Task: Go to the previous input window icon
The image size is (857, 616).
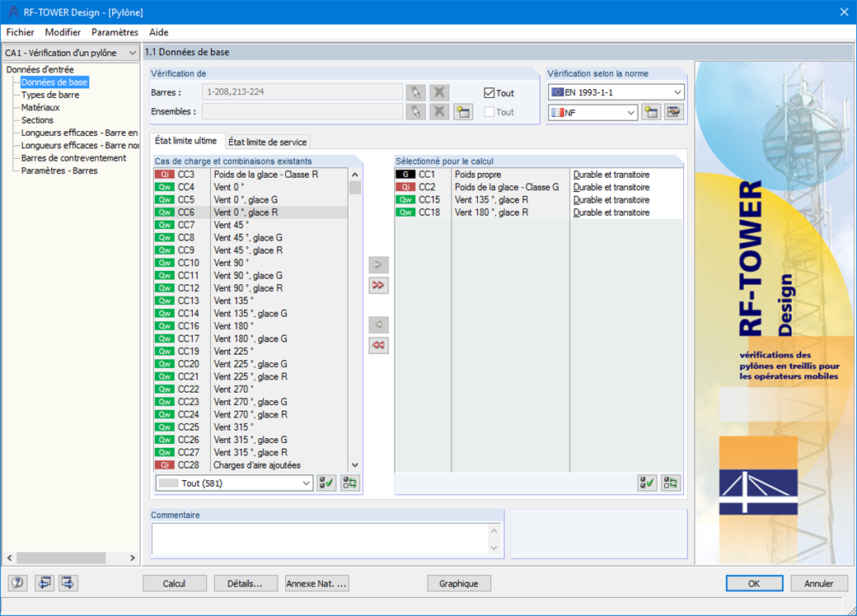Action: (44, 583)
